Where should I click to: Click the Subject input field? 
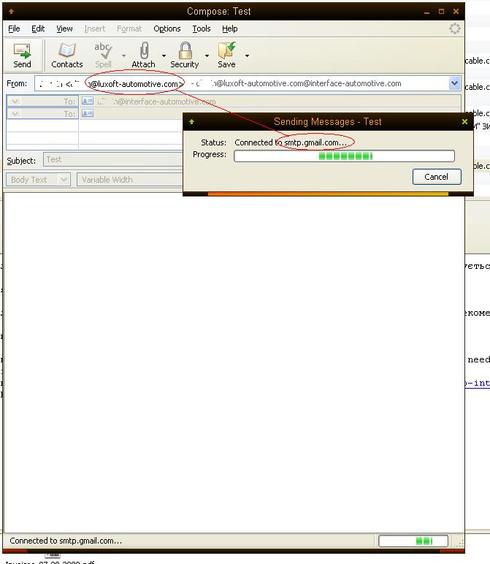click(x=113, y=160)
